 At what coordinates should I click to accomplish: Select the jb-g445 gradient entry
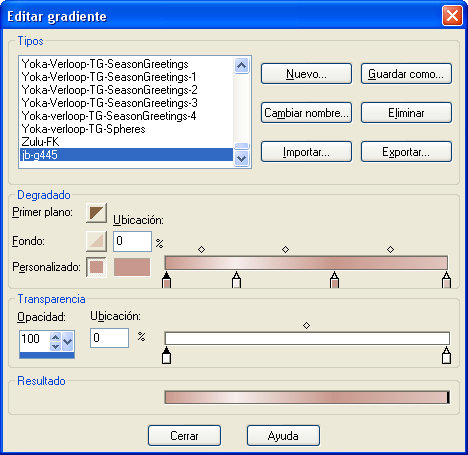coord(127,155)
